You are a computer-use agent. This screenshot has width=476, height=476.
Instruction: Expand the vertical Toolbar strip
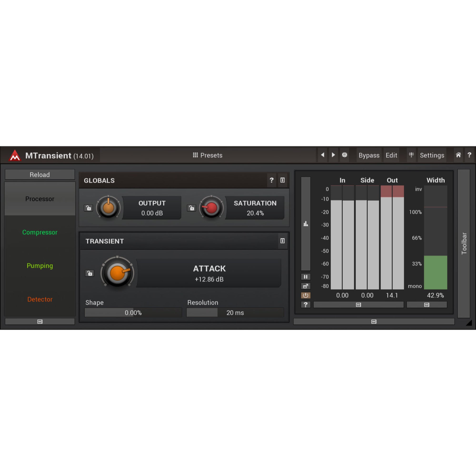point(464,243)
